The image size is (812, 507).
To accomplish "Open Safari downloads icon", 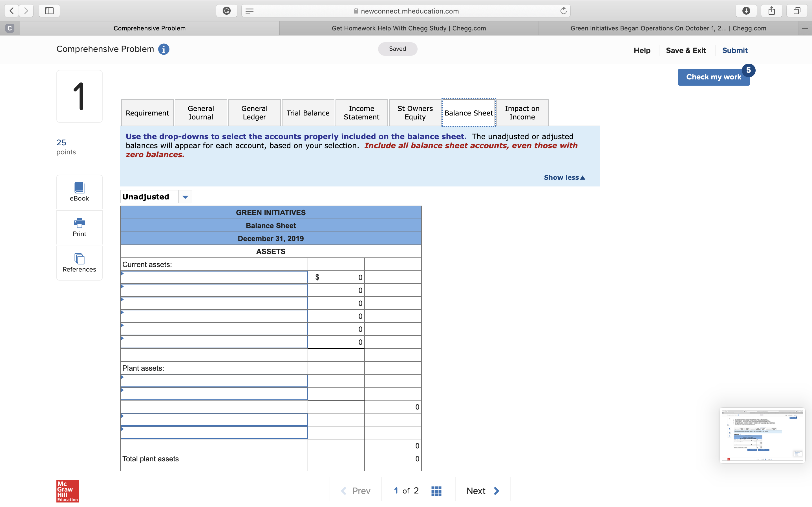I will (746, 11).
